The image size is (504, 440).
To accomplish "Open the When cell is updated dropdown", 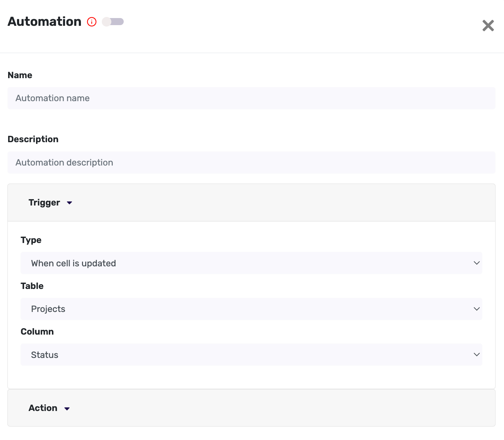I will pos(251,263).
